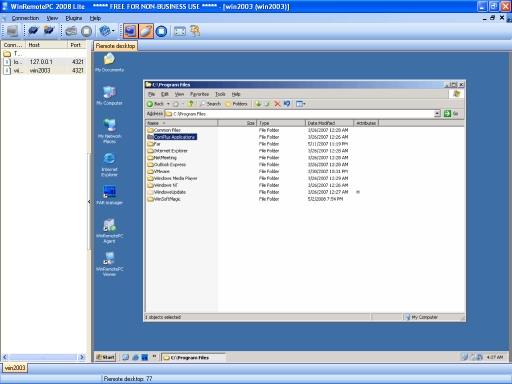
Task: Expand the Explorer address bar dropdown
Action: [437, 114]
